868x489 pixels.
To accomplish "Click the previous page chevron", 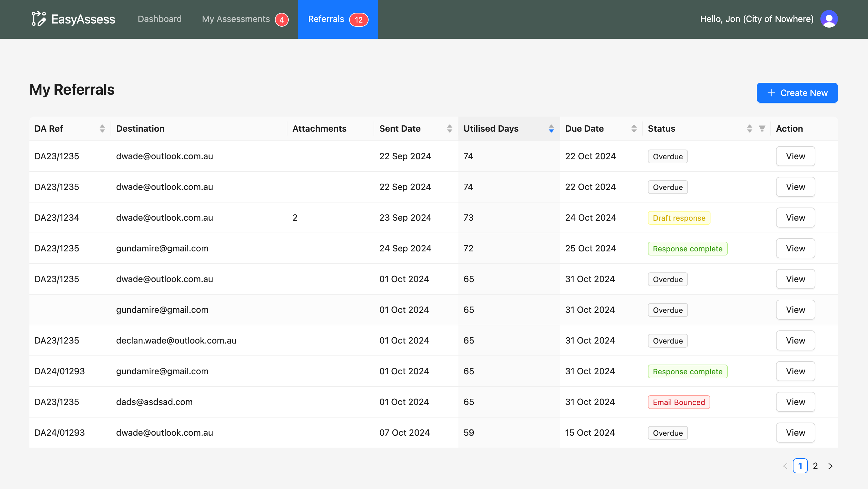I will click(785, 466).
